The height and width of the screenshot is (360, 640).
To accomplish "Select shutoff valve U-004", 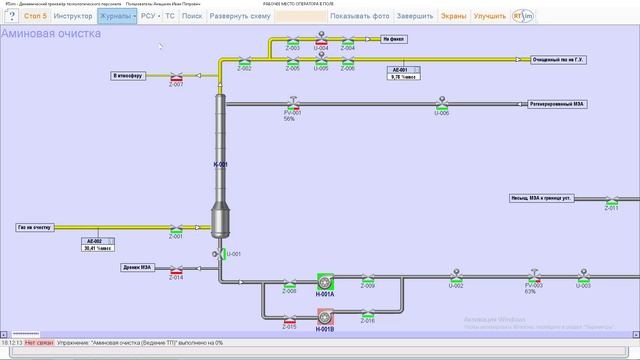I will click(x=321, y=38).
